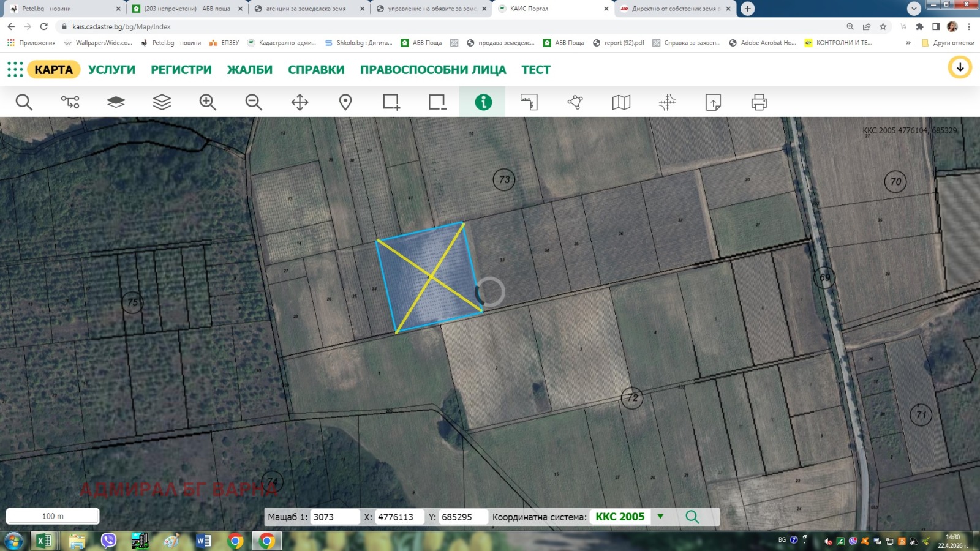Select the ruler measure tool
Screen dimensions: 980x551
tap(529, 102)
